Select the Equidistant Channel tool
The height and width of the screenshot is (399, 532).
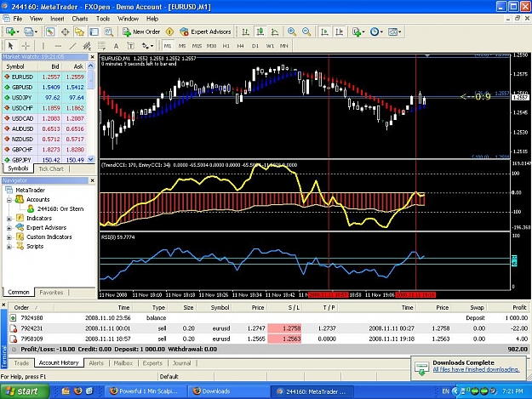[x=87, y=46]
